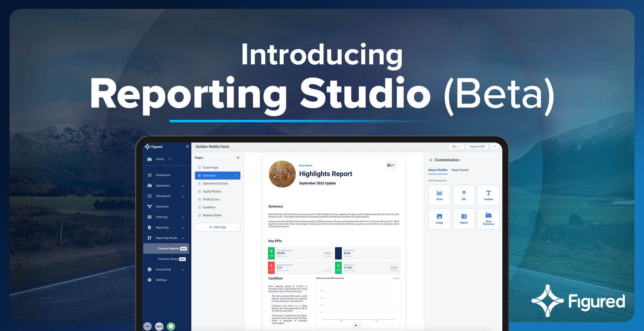Expand the Allocations menu chevron
The height and width of the screenshot is (331, 644).
coord(183,196)
